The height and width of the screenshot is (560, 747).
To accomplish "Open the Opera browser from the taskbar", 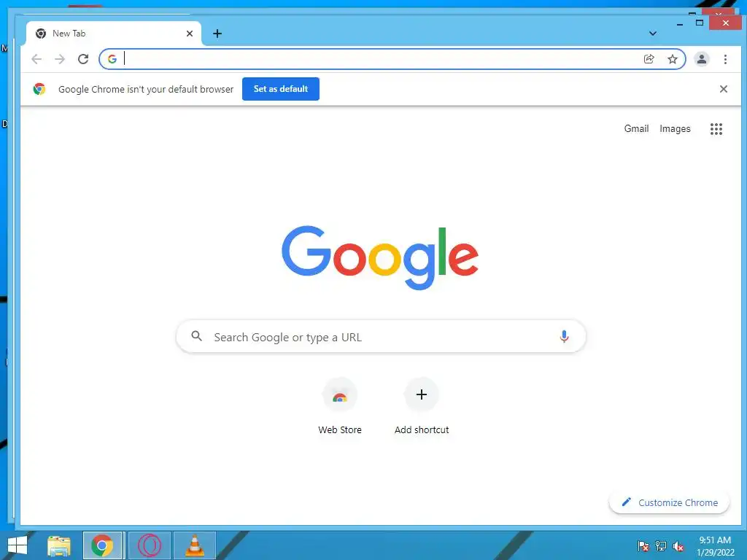I will tap(149, 545).
